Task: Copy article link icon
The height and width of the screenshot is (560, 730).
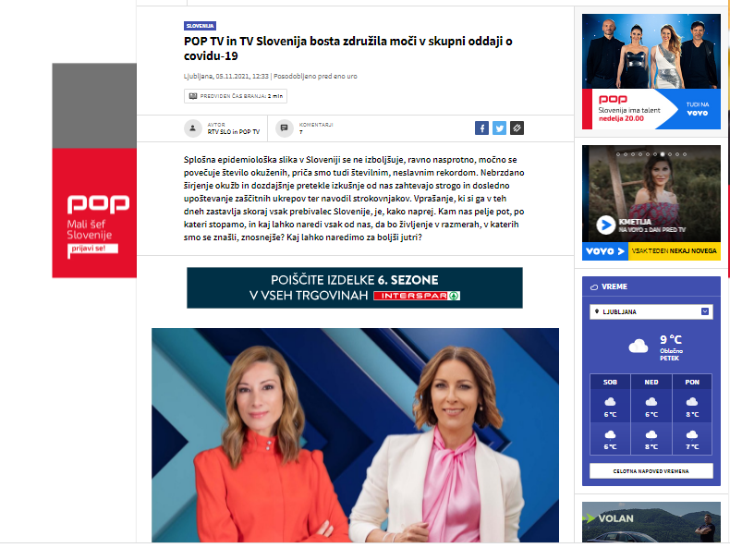Action: coord(517,128)
